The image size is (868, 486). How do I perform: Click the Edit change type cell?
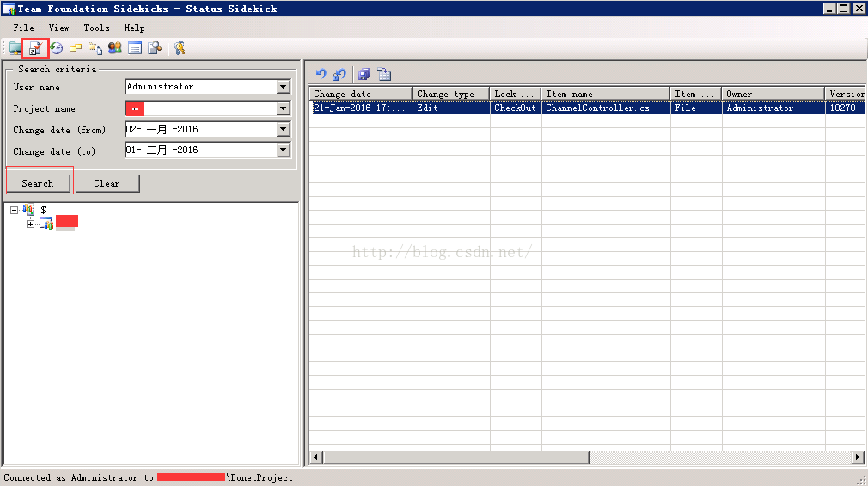[x=451, y=108]
